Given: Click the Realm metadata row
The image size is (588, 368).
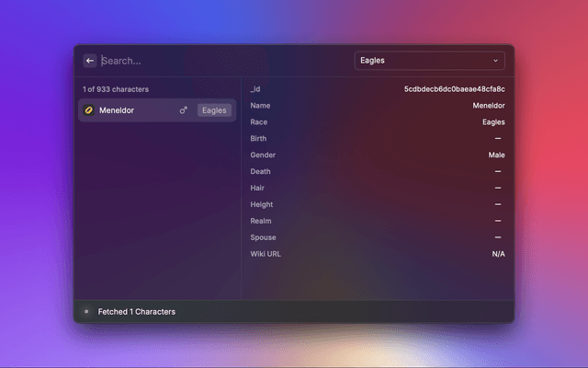Looking at the screenshot, I should pyautogui.click(x=377, y=221).
